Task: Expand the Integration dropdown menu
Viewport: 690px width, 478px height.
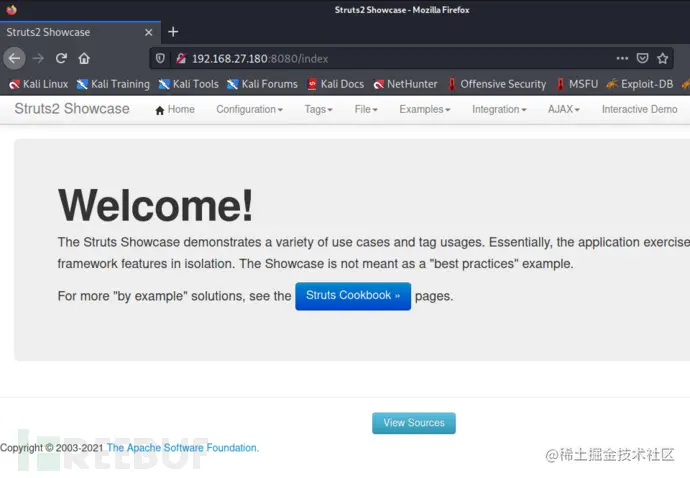Action: [x=499, y=110]
